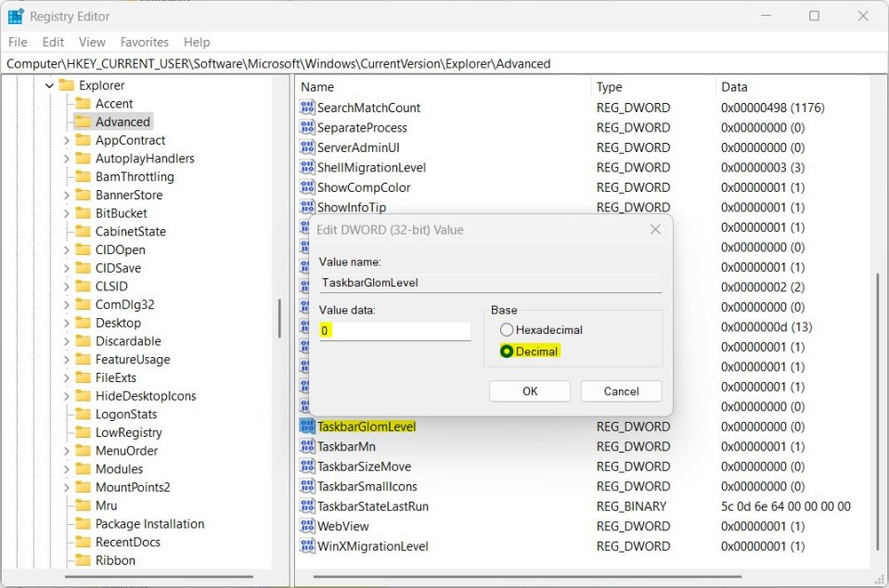The image size is (889, 588).
Task: Select the Modules key
Action: pos(119,469)
